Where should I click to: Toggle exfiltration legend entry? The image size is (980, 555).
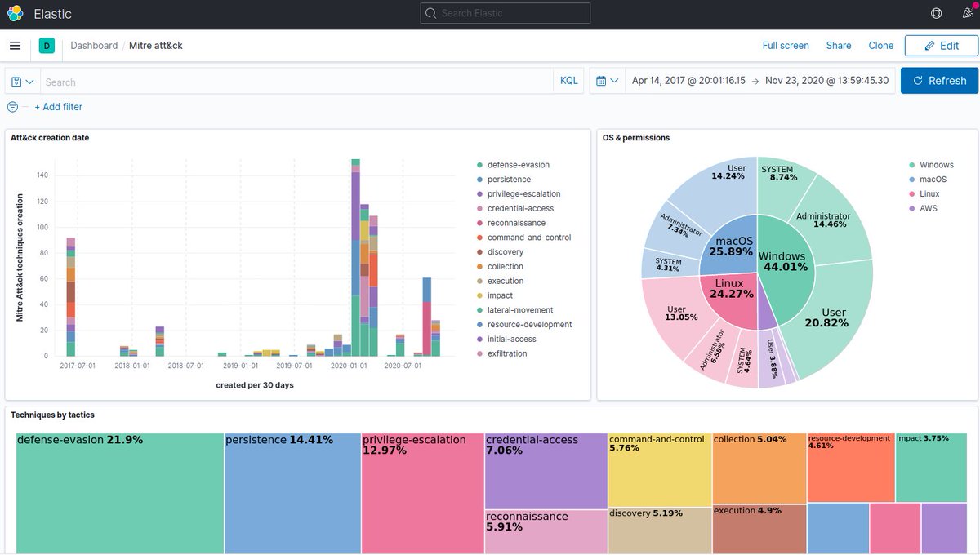507,353
